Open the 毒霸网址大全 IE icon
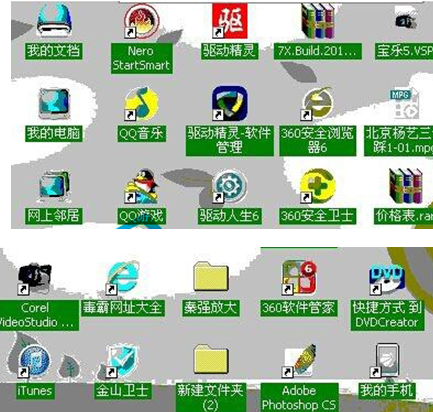Screen dimensions: 433x412 (x=123, y=278)
